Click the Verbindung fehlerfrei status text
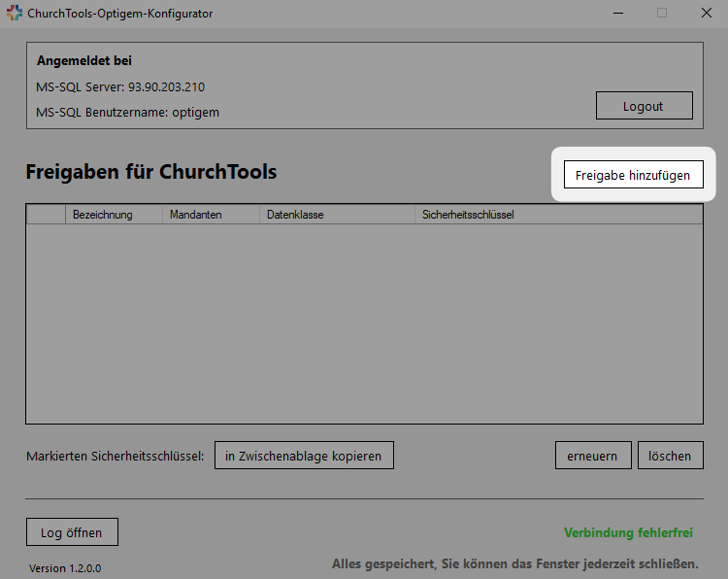The height and width of the screenshot is (579, 728). 628,532
